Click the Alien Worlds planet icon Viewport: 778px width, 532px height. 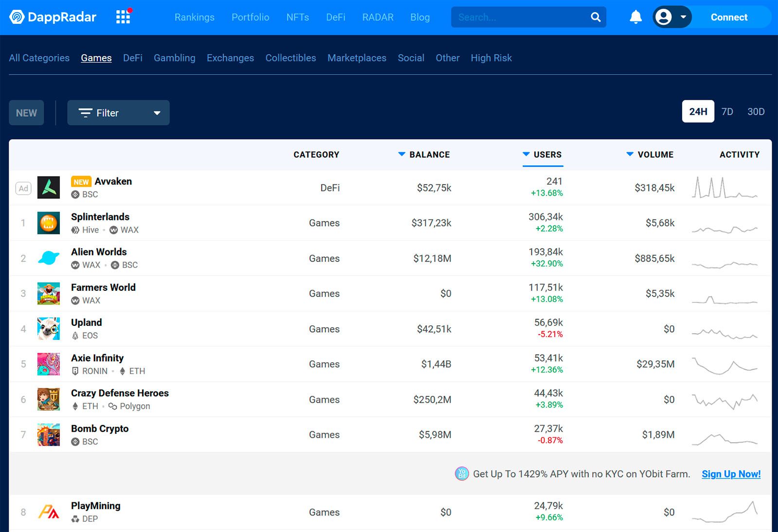[x=49, y=258]
